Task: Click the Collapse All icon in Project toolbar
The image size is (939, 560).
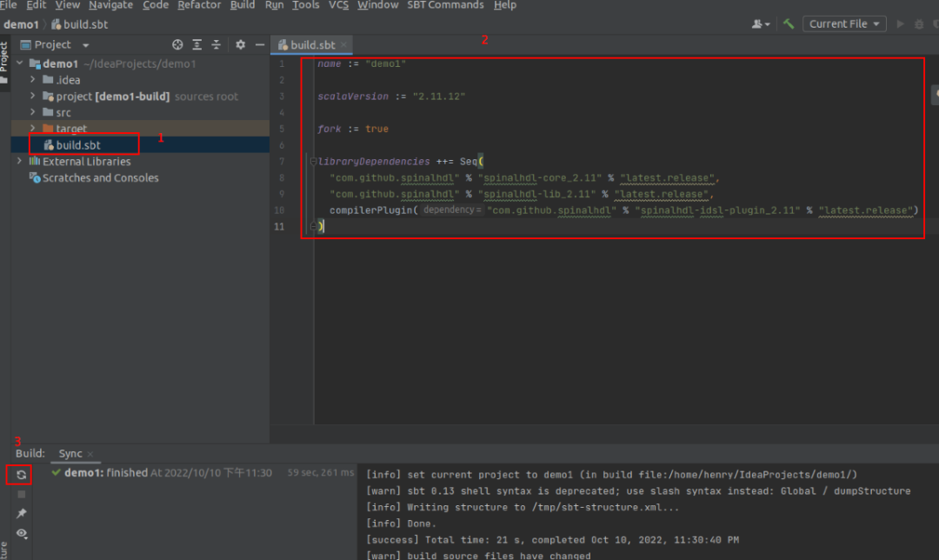Action: tap(216, 44)
